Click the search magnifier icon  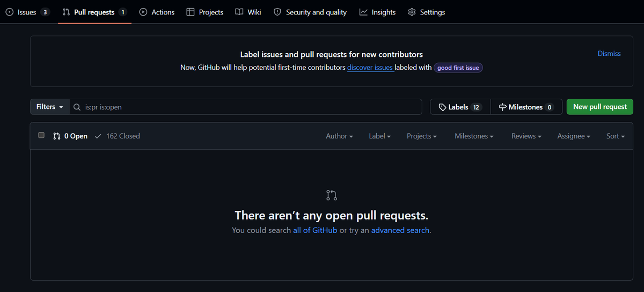click(77, 107)
